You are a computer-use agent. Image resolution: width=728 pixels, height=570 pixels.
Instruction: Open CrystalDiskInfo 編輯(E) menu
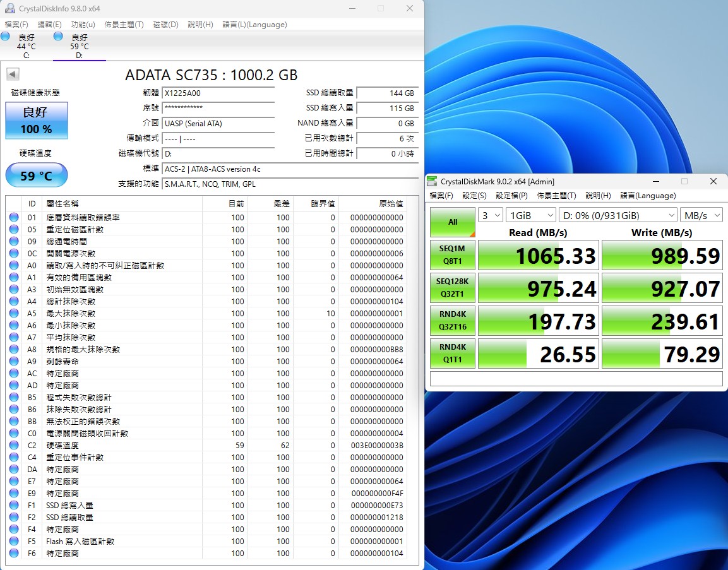[49, 25]
